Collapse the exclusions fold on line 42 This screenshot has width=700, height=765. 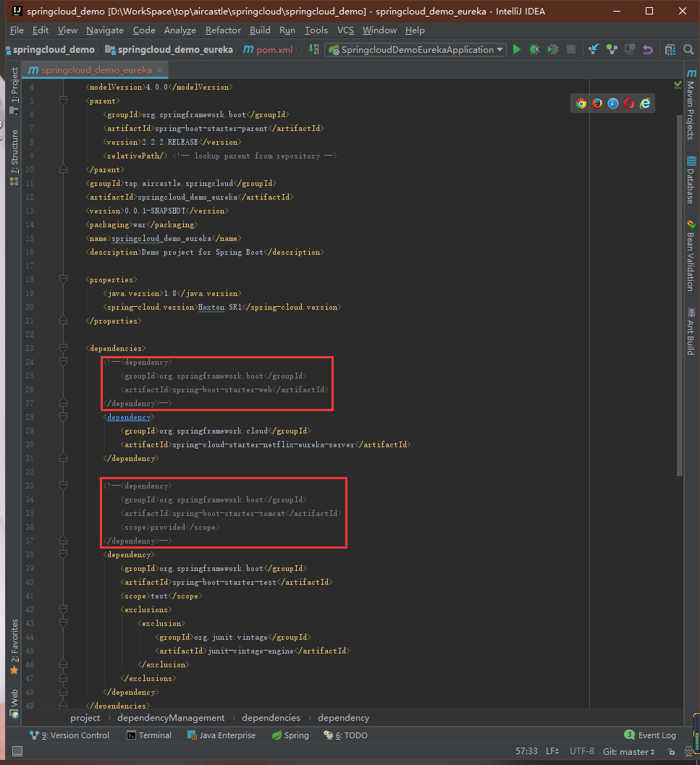(64, 609)
